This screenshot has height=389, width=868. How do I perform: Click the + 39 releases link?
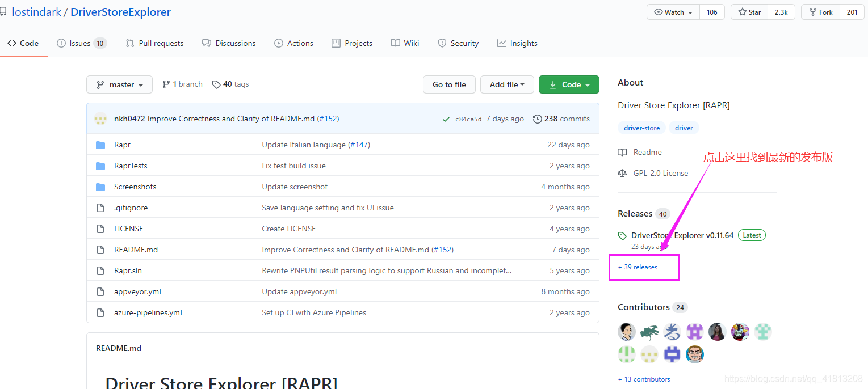(638, 267)
